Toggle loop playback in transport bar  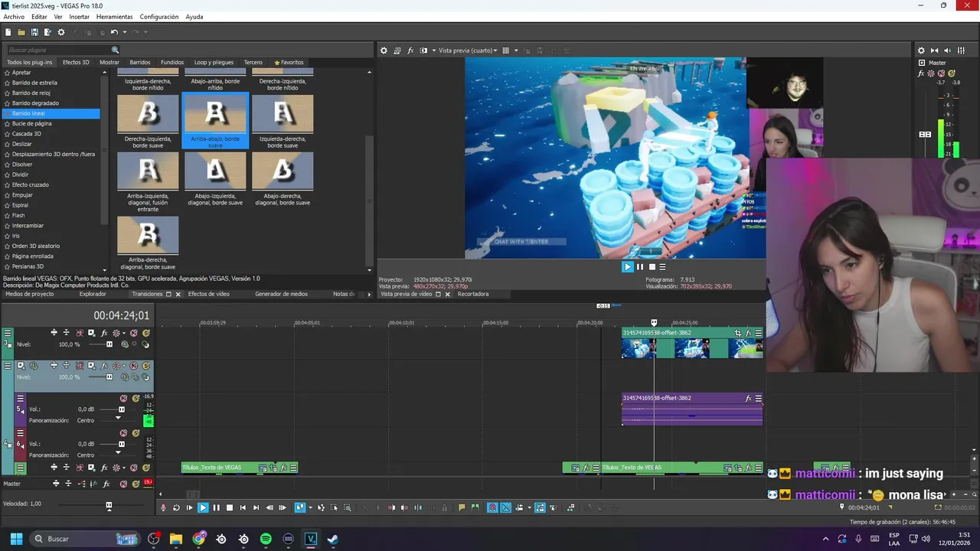[176, 507]
